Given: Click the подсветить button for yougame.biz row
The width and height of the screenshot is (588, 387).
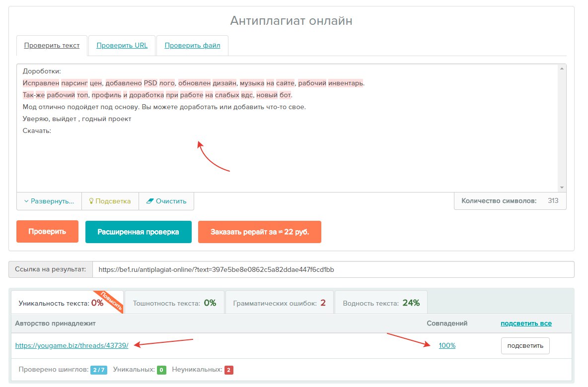Looking at the screenshot, I should (525, 346).
